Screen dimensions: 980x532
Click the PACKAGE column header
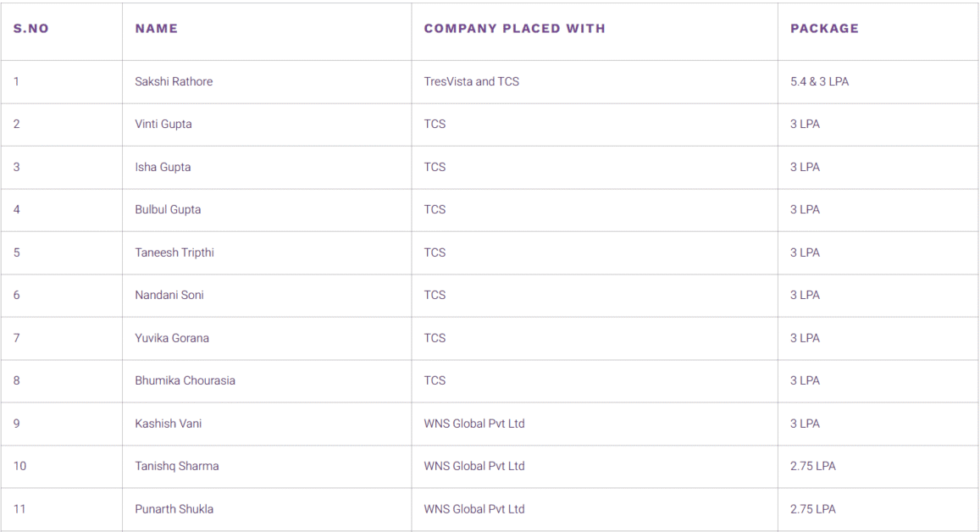tap(824, 29)
